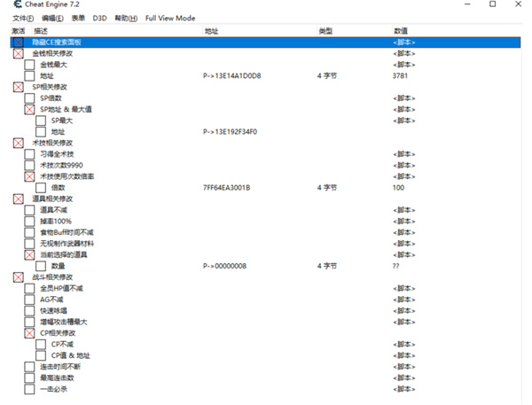Sort by the 激活 column header

click(x=19, y=31)
